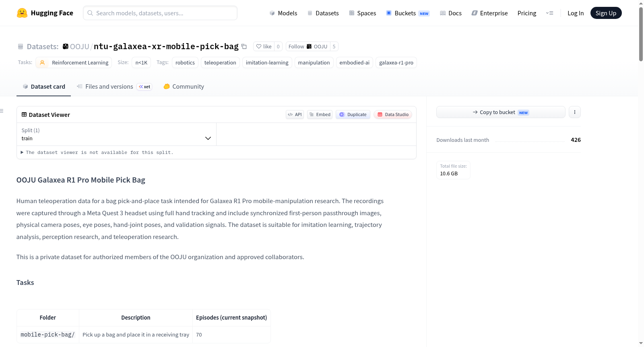Click the manipulation tag
Image resolution: width=644 pixels, height=347 pixels.
(314, 62)
